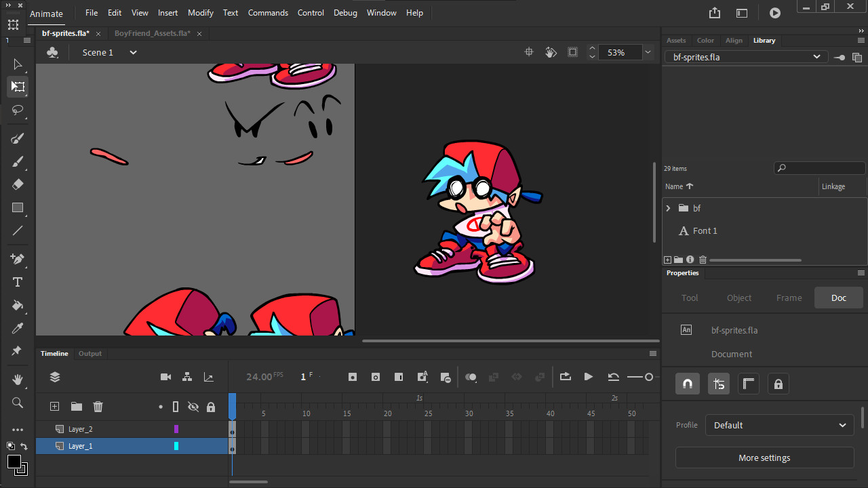Expand the bf folder in Library
Screen dimensions: 868x488
[x=668, y=208]
